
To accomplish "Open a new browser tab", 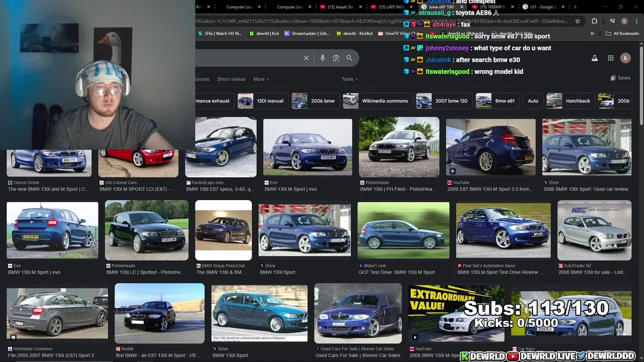I will click(x=575, y=7).
